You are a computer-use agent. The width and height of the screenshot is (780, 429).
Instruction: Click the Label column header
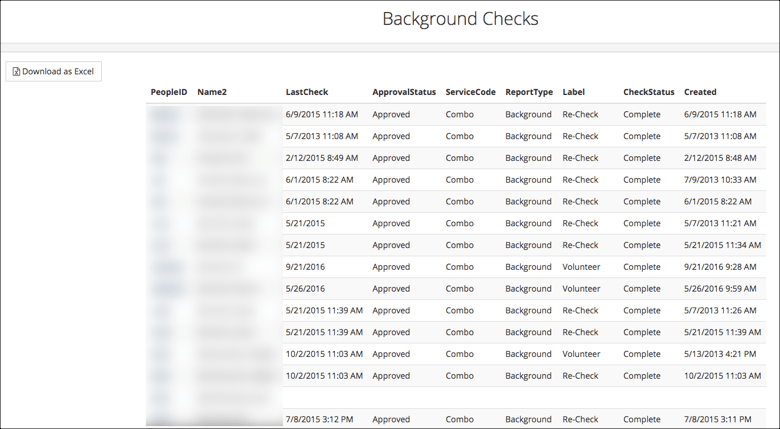tap(574, 92)
